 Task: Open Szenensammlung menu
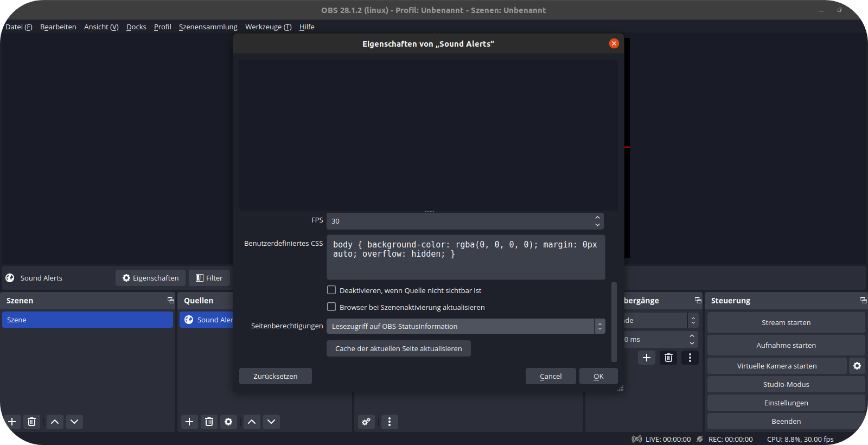208,27
